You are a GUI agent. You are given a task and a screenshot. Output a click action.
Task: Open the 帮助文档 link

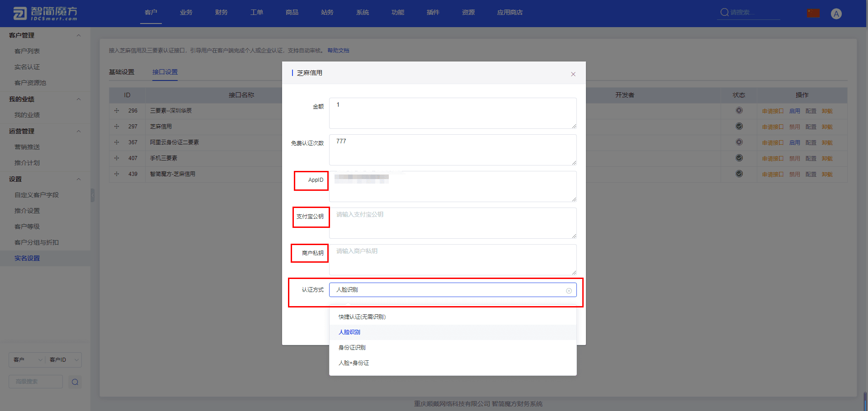tap(338, 51)
